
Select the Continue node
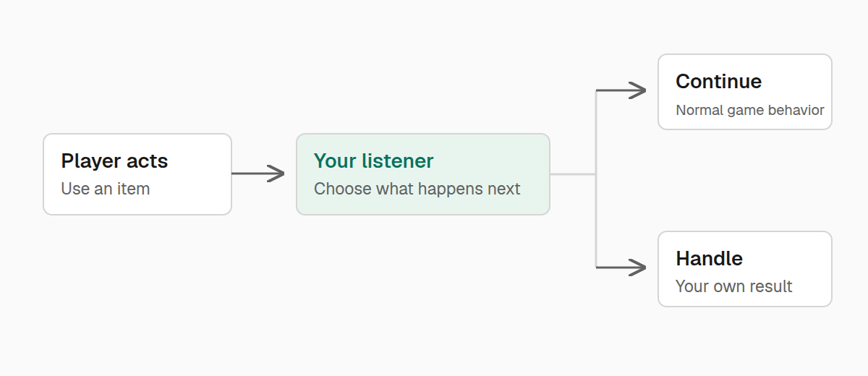pyautogui.click(x=745, y=92)
